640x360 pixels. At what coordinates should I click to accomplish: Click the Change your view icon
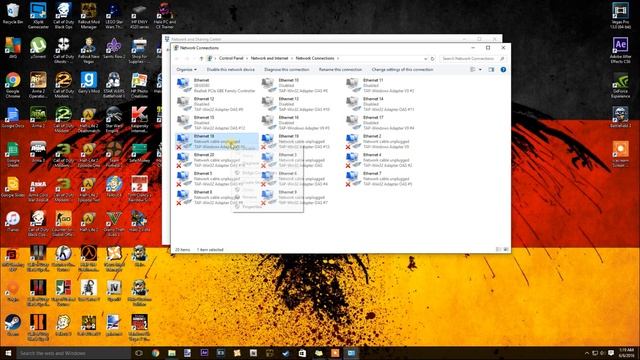tap(473, 70)
